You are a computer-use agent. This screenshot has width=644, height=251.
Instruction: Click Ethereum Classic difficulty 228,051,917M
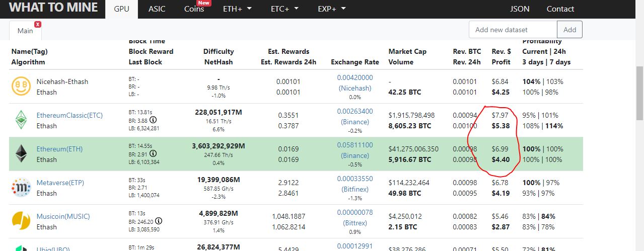coord(219,112)
